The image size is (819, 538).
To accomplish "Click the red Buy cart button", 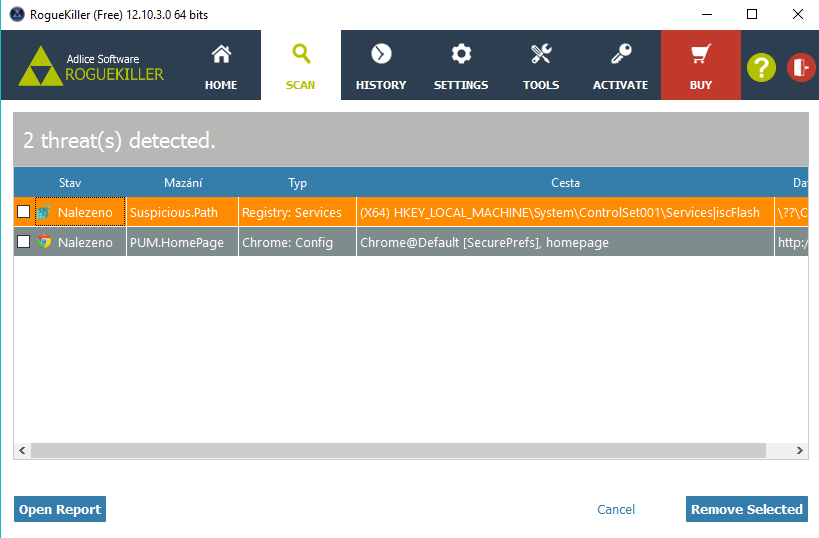I will [x=700, y=65].
